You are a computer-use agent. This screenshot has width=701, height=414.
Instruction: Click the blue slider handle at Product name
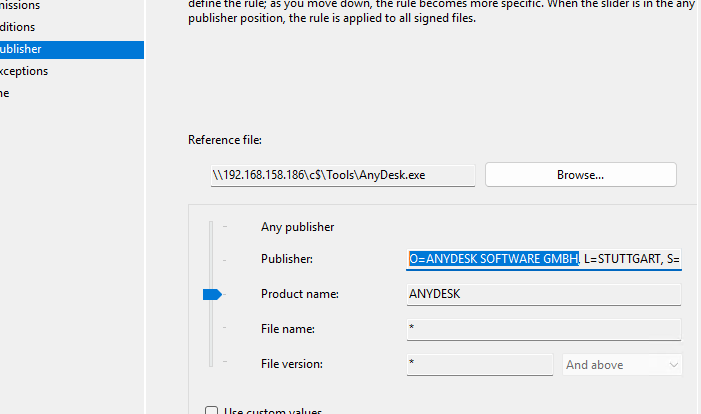(211, 294)
